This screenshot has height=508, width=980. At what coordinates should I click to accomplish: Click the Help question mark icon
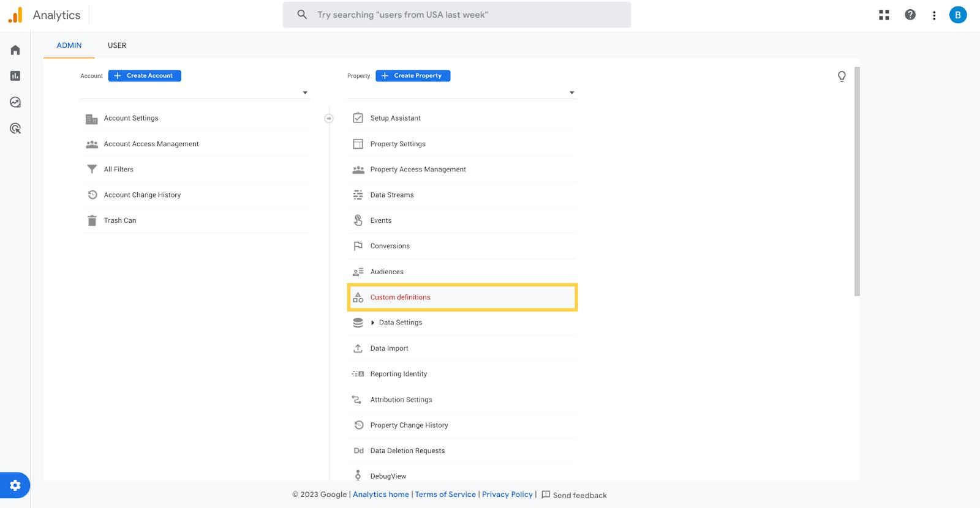coord(910,15)
